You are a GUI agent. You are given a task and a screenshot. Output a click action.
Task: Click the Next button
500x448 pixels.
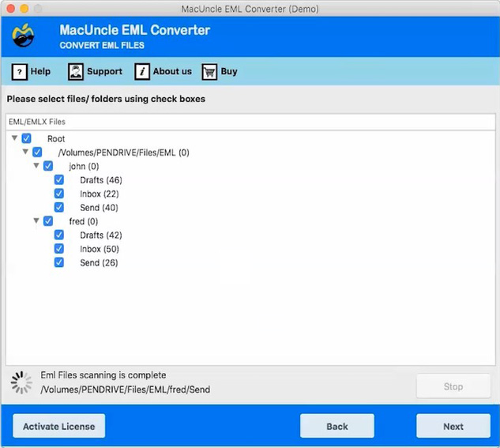click(x=453, y=427)
